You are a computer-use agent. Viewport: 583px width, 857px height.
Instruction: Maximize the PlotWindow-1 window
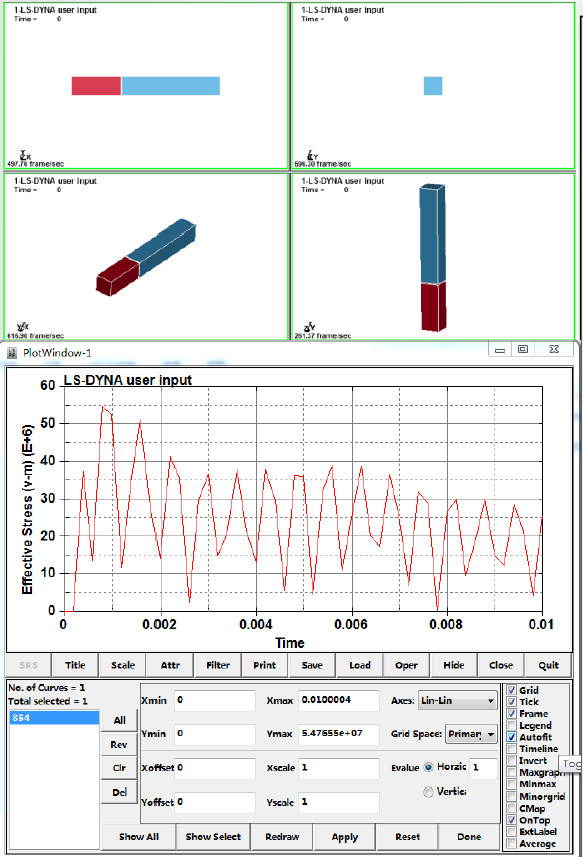tap(523, 349)
